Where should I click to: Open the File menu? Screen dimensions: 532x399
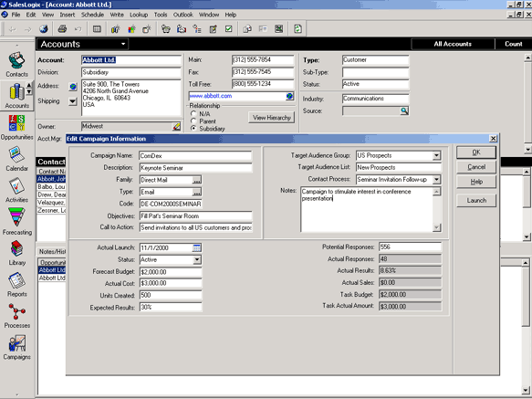pyautogui.click(x=16, y=15)
